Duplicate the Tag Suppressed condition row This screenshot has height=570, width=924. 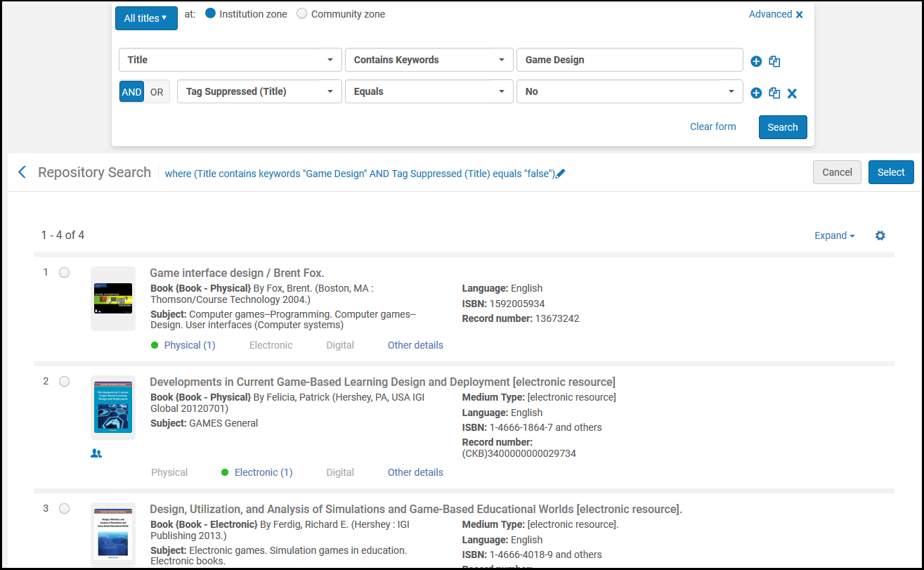coord(774,93)
